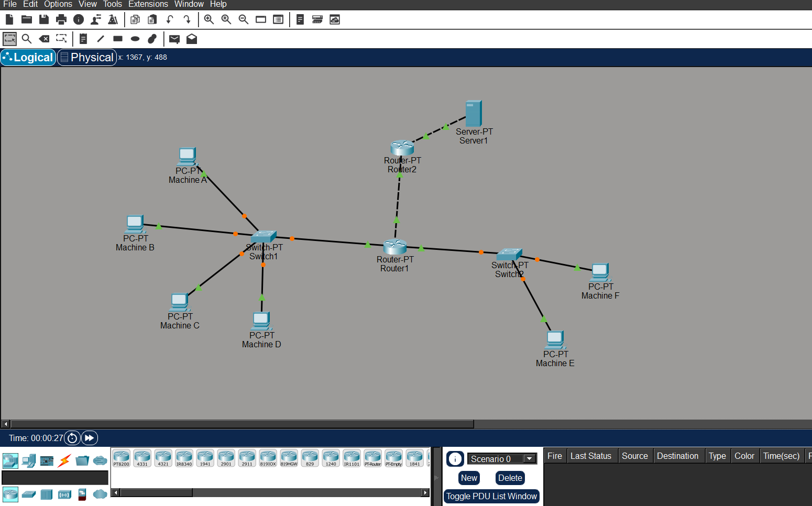812x506 pixels.
Task: Open the Place Note tool
Action: point(83,39)
